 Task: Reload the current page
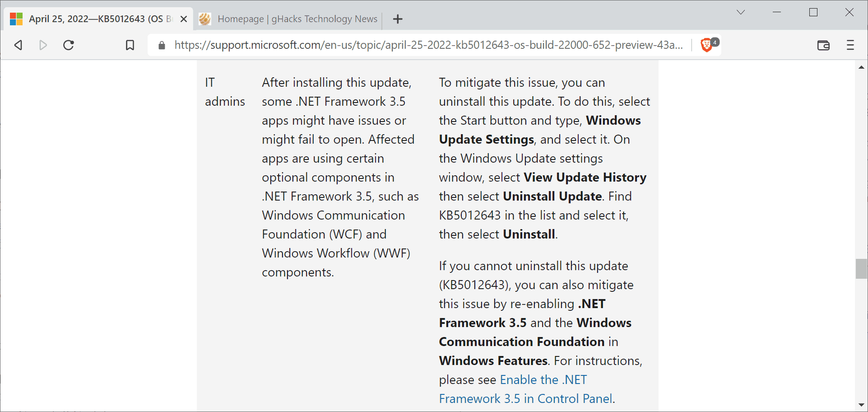tap(69, 45)
